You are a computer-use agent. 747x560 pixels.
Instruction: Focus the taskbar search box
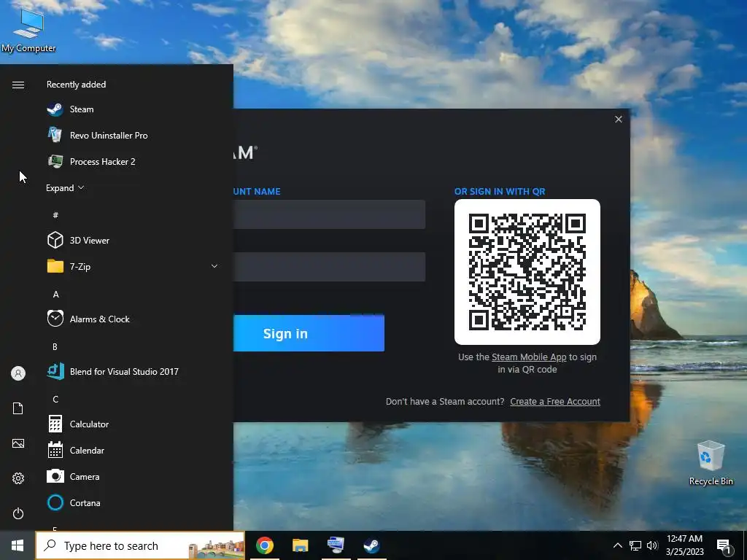(140, 545)
